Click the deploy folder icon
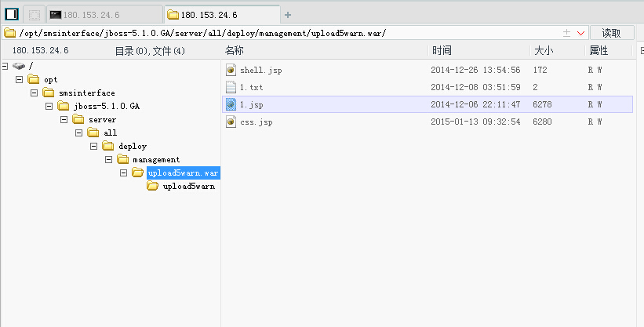Viewport: 644px width, 327px height. 108,146
